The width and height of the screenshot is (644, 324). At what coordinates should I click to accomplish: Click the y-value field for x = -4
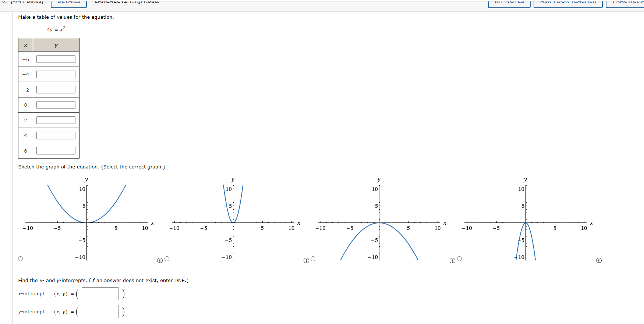56,74
